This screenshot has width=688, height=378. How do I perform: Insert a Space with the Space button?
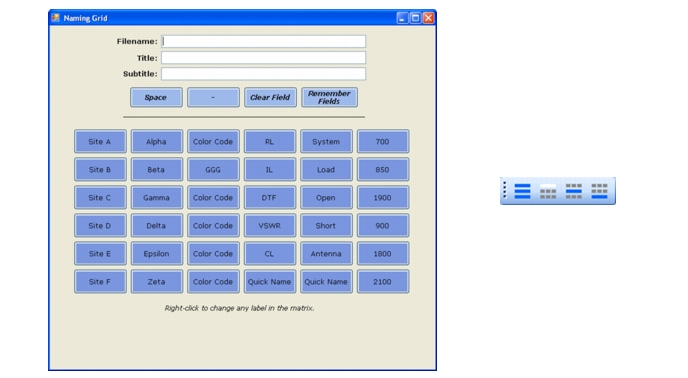pyautogui.click(x=156, y=97)
